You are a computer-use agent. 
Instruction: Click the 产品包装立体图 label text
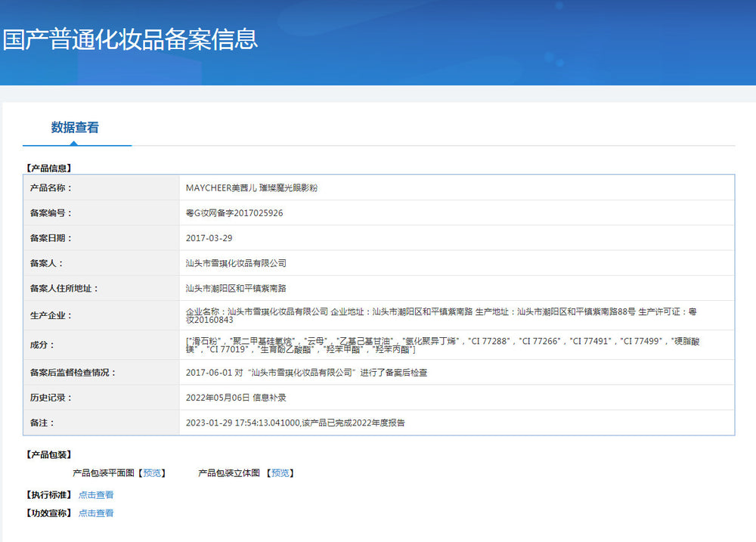tap(229, 473)
